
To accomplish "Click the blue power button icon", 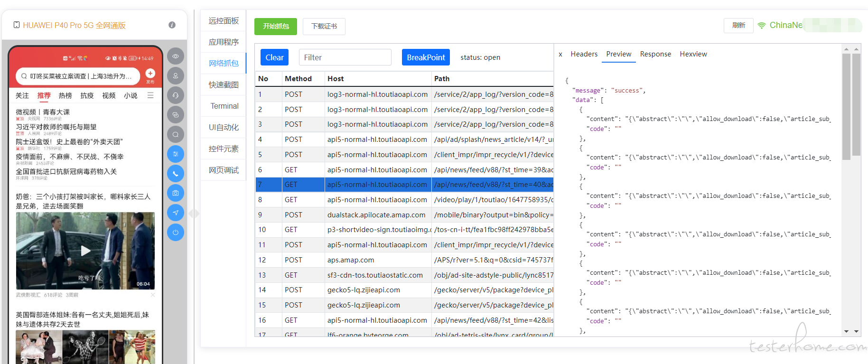I will click(176, 232).
